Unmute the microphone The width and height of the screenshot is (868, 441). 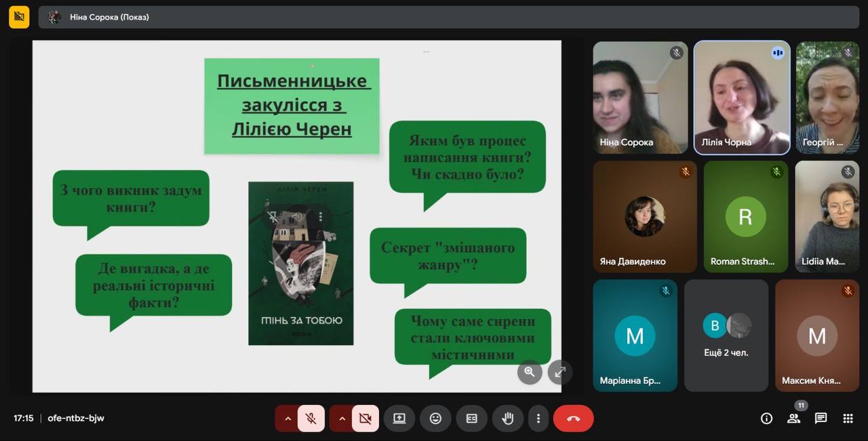click(311, 419)
